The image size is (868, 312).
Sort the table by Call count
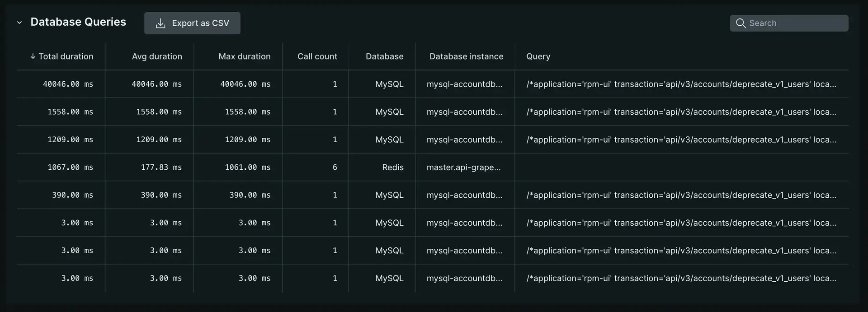pos(317,56)
